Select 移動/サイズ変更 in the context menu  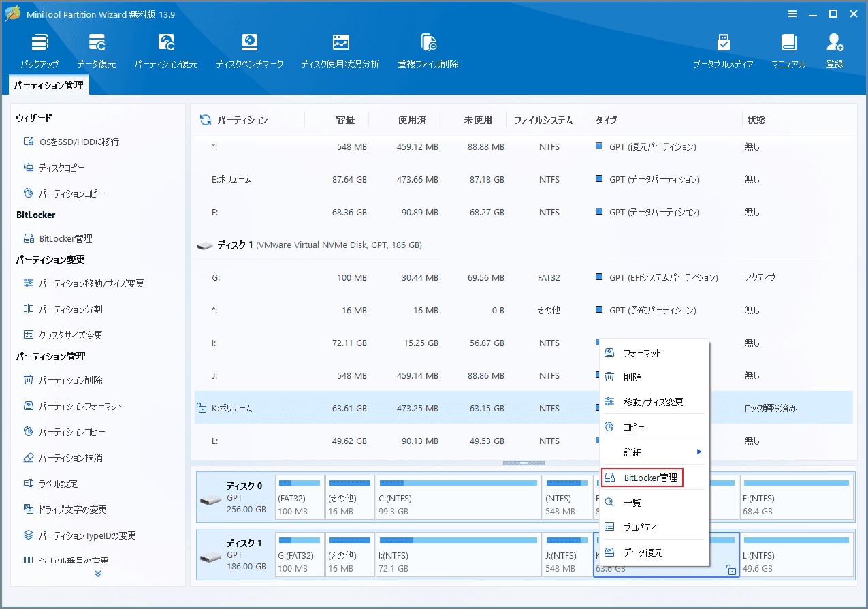[654, 402]
